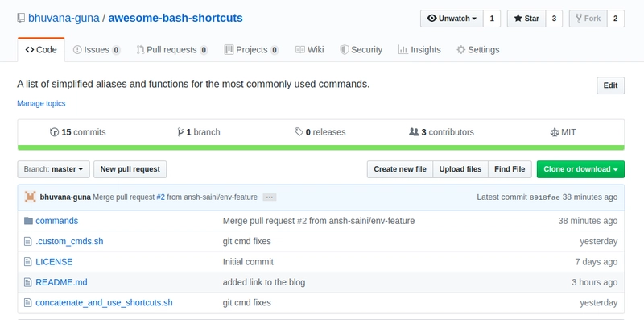Select the Code tab

pyautogui.click(x=41, y=50)
